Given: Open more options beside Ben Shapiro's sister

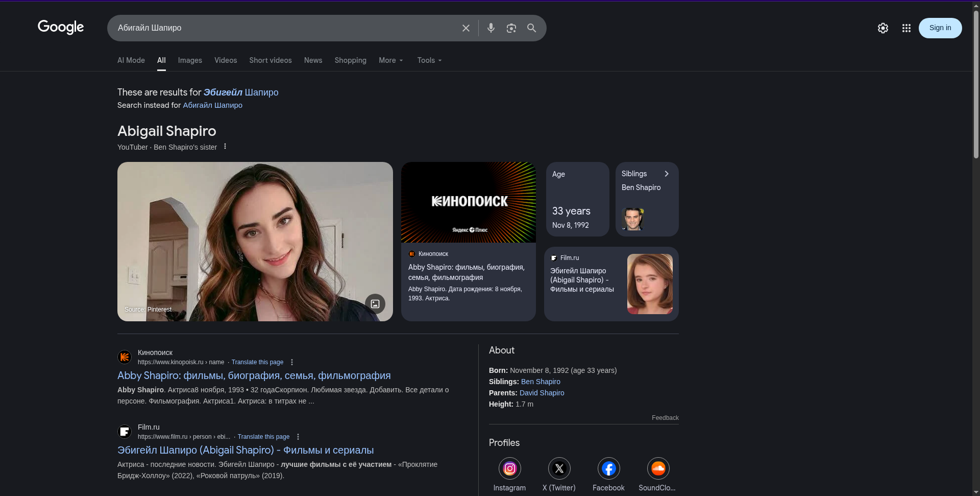Looking at the screenshot, I should click(x=225, y=147).
